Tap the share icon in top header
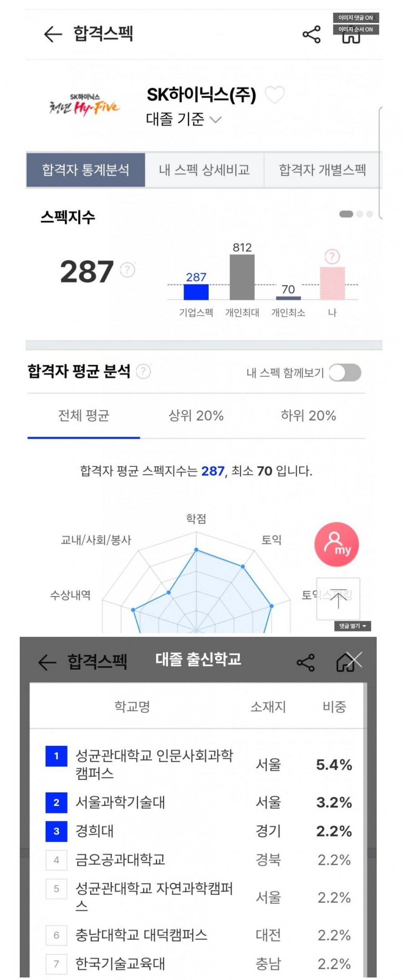This screenshot has width=404, height=980. click(311, 35)
